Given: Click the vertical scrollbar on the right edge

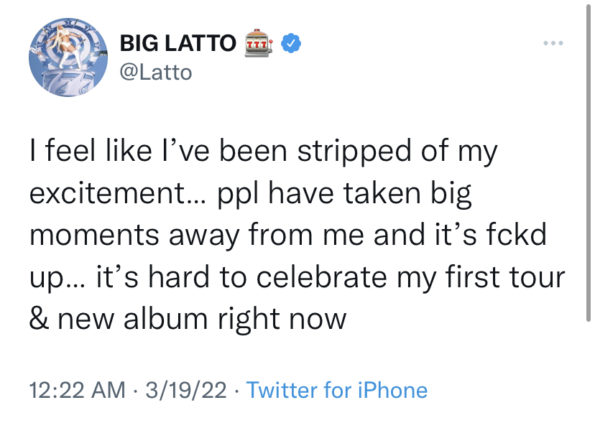Looking at the screenshot, I should click(588, 163).
